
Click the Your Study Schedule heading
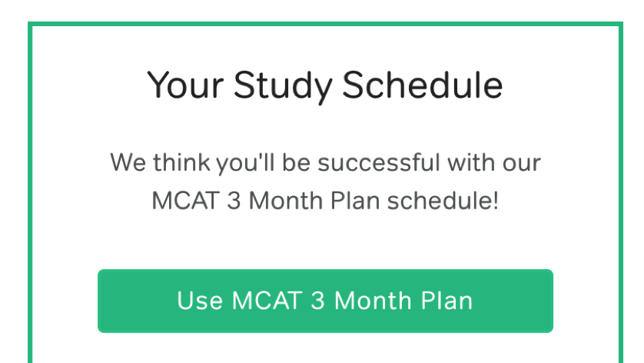click(325, 85)
